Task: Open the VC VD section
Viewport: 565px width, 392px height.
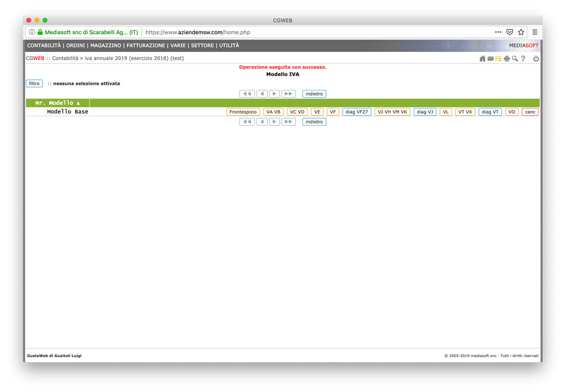Action: (297, 112)
